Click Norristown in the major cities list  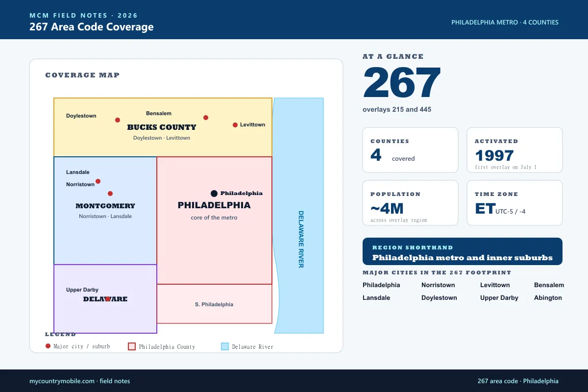coord(438,285)
